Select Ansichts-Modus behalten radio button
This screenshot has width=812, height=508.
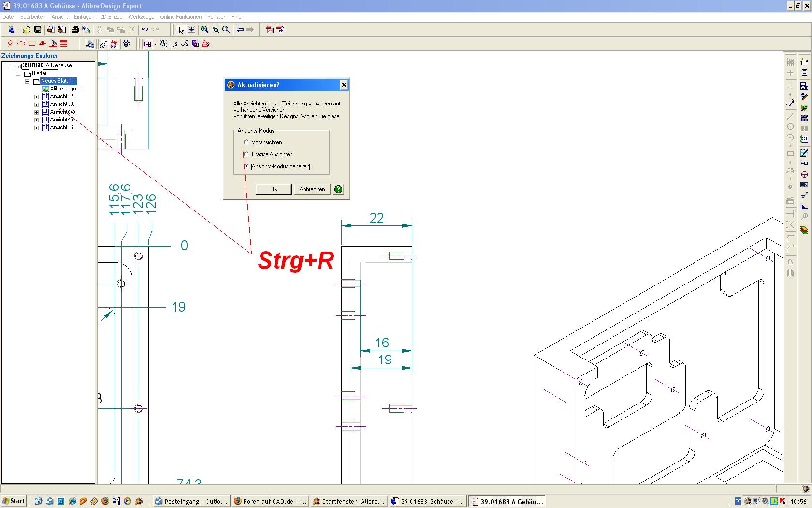[x=246, y=166]
